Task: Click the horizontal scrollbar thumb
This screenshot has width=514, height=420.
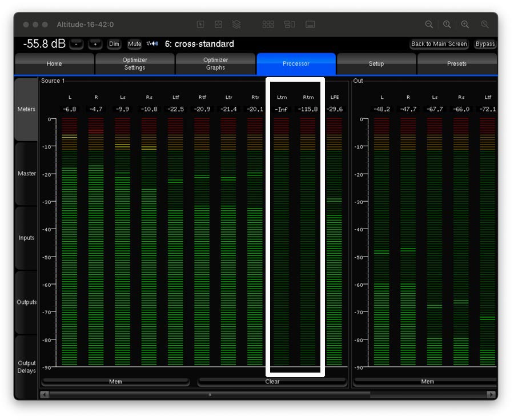Action: tap(210, 394)
